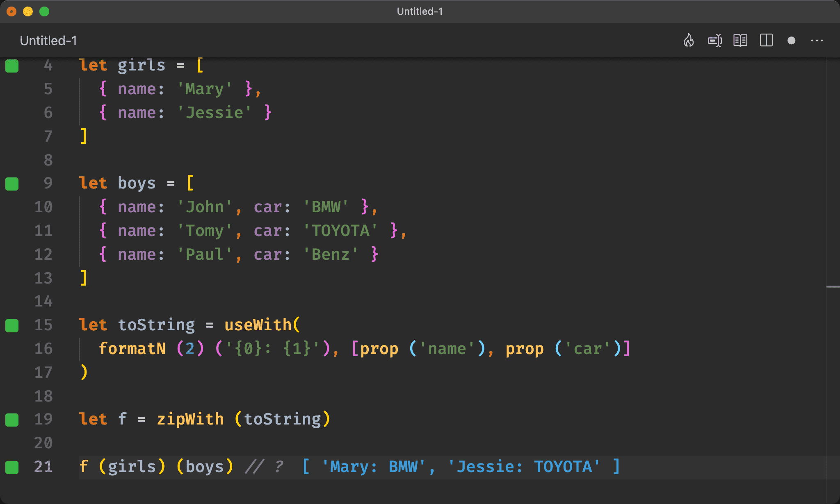This screenshot has height=504, width=840.
Task: Select the Untitled-1 editor tab
Action: pos(48,41)
